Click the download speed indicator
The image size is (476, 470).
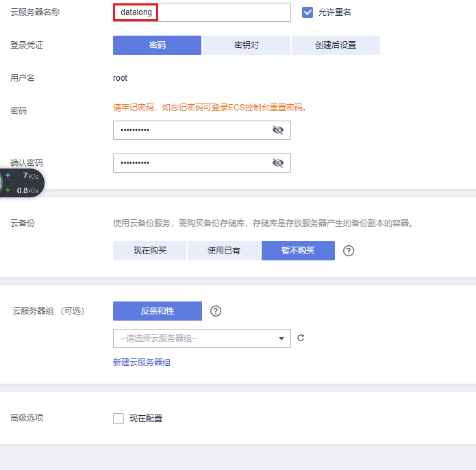(x=22, y=190)
